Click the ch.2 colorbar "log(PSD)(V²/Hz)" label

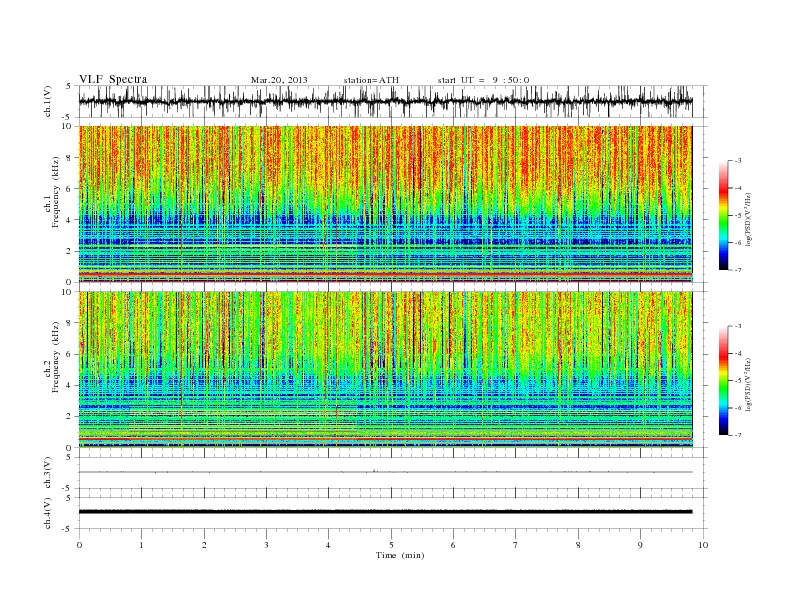coord(748,383)
